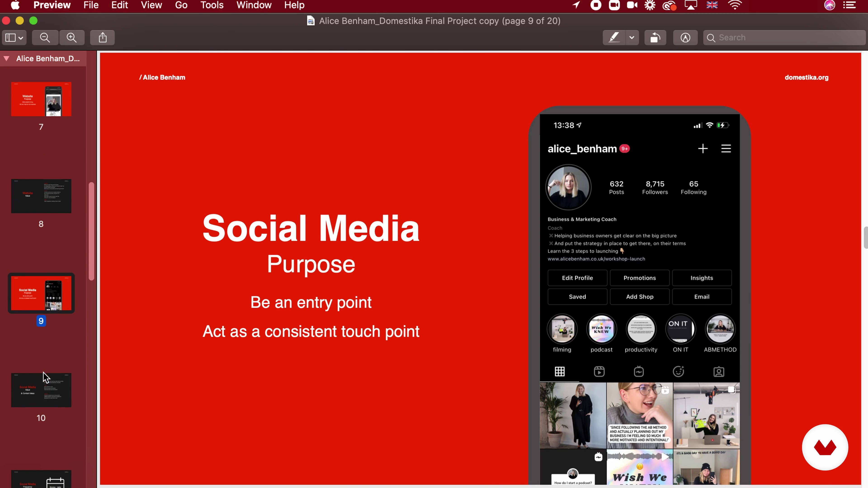The image size is (868, 488).
Task: Click the video camera menu bar icon
Action: [x=632, y=5]
